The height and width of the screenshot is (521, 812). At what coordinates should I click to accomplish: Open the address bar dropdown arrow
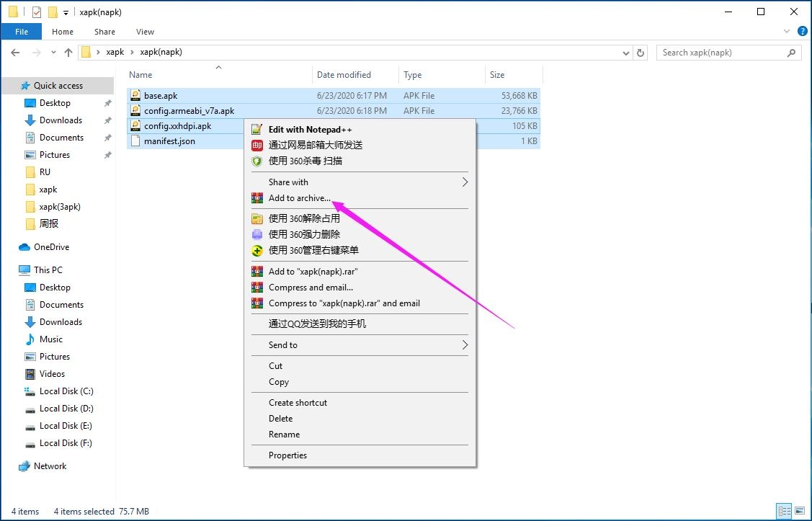[x=625, y=52]
